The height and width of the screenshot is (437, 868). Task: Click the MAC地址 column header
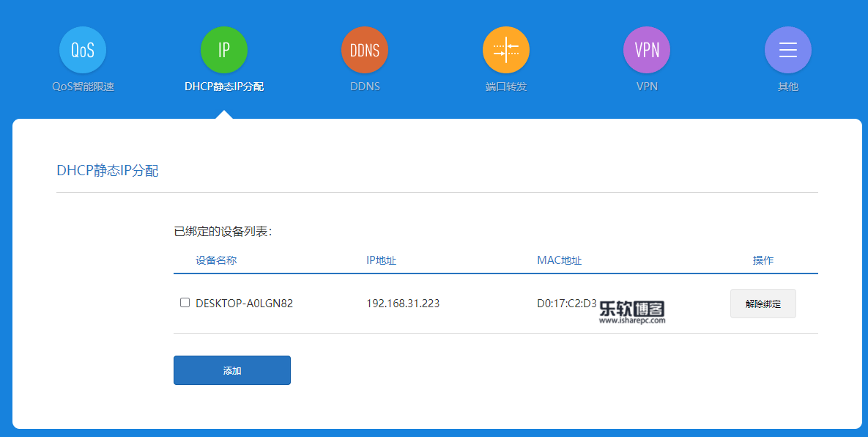coord(560,260)
